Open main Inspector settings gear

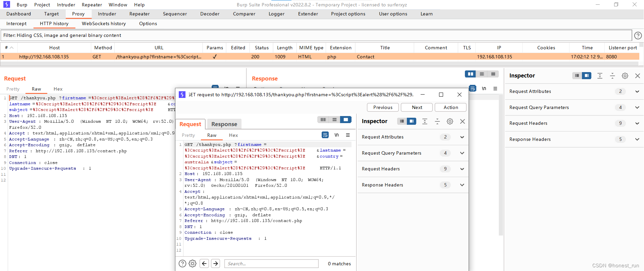point(625,75)
